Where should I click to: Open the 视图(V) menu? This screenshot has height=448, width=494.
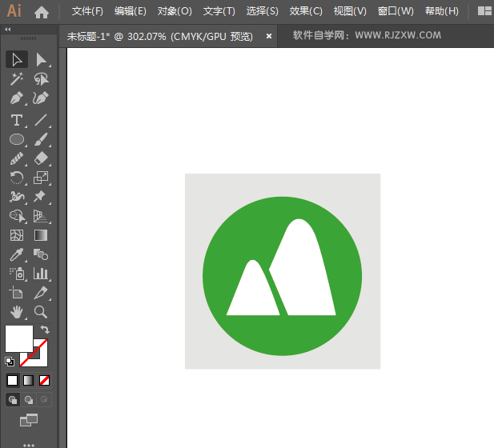tap(350, 11)
